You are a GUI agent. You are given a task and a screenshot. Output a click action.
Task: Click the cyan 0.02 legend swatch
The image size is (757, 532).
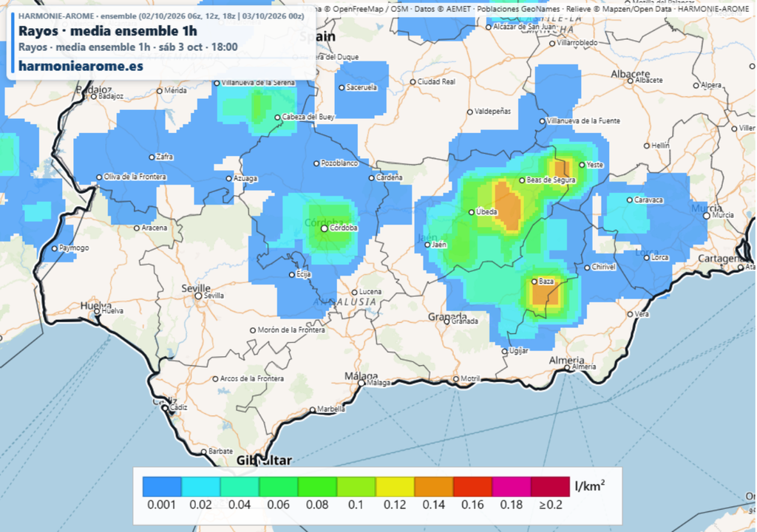coord(201,487)
